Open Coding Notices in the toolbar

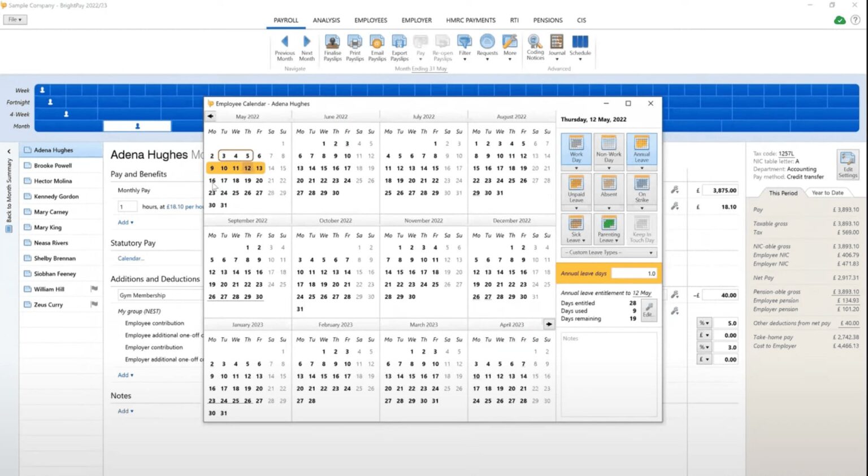[x=535, y=46]
